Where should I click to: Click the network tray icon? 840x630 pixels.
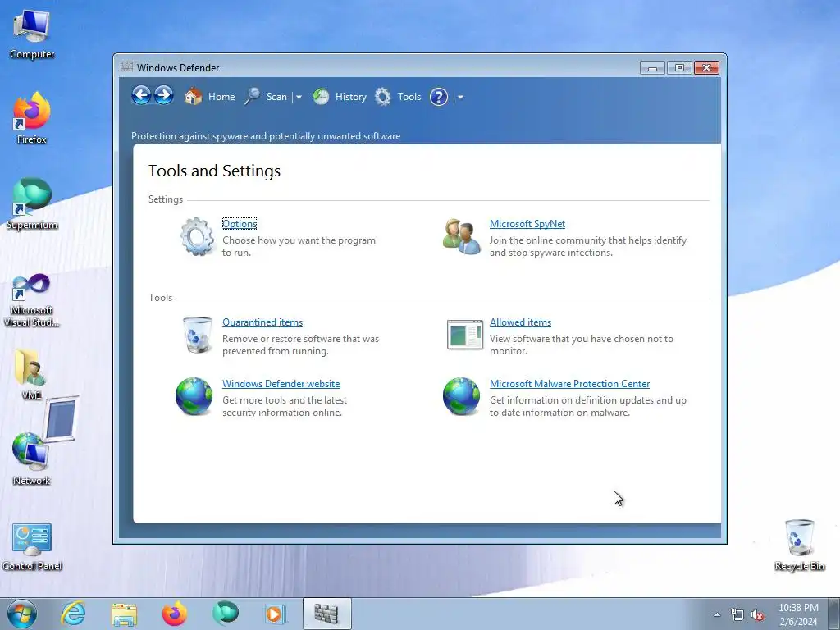[737, 615]
